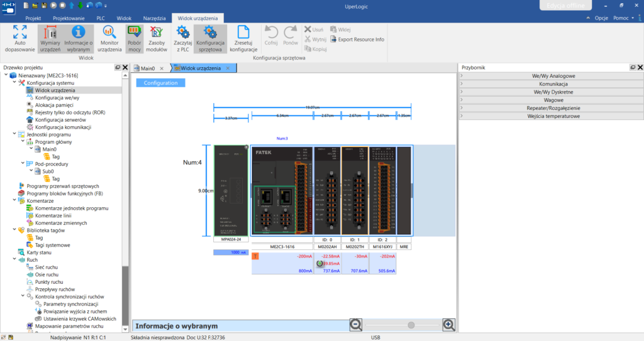The height and width of the screenshot is (341, 644).
Task: Click the Open folder icon in quick access toolbar
Action: pos(35,5)
